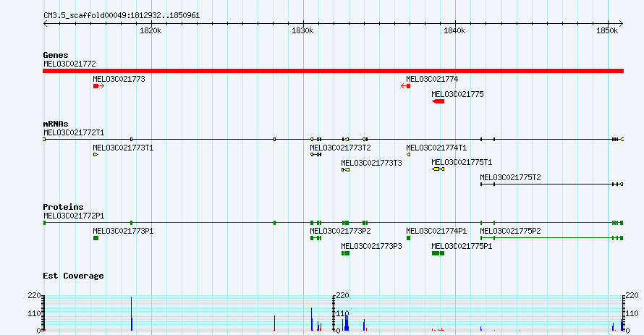This screenshot has height=335, width=644.
Task: Click the Proteins track title
Action: click(x=63, y=207)
